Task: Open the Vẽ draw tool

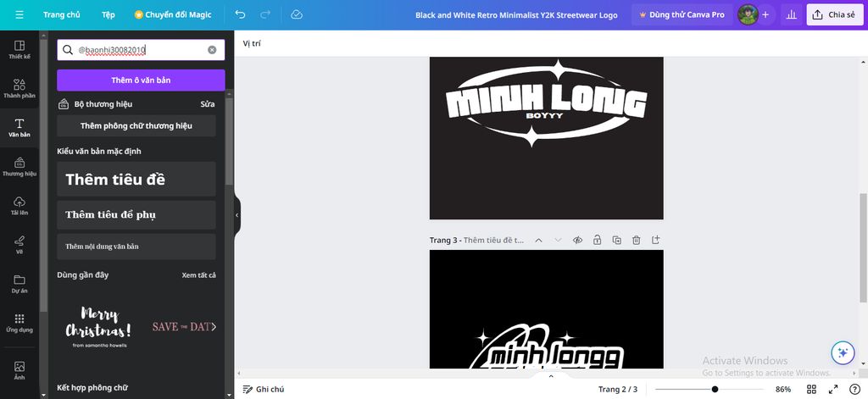Action: click(x=19, y=245)
